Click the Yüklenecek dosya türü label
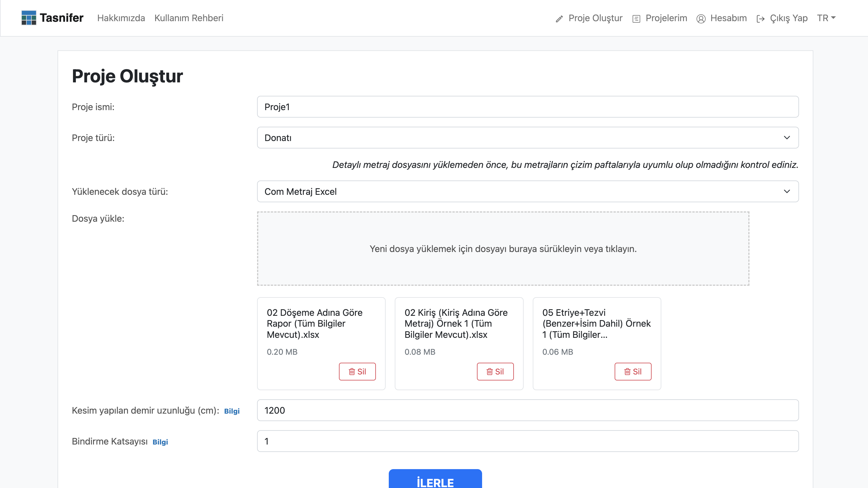The image size is (868, 488). (120, 192)
